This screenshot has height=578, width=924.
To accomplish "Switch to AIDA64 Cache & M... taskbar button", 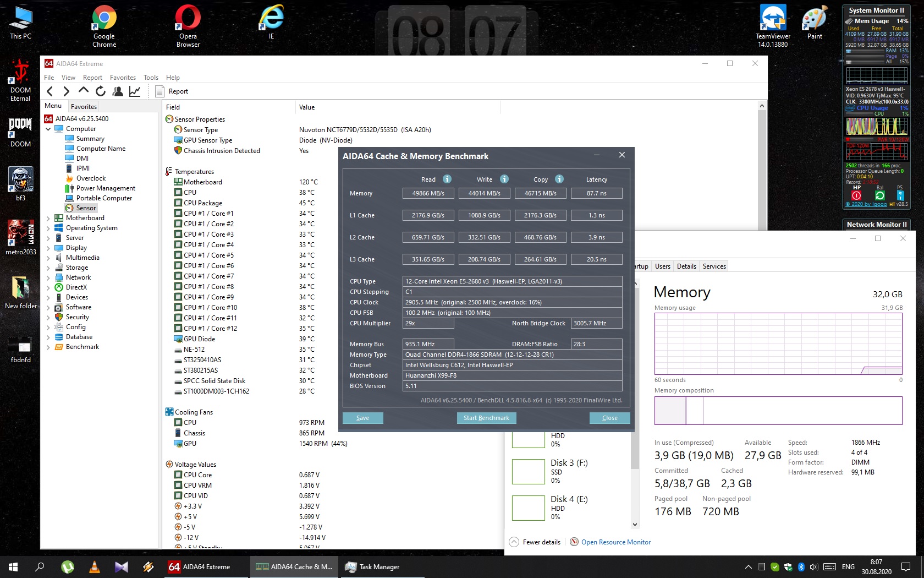I will [294, 566].
